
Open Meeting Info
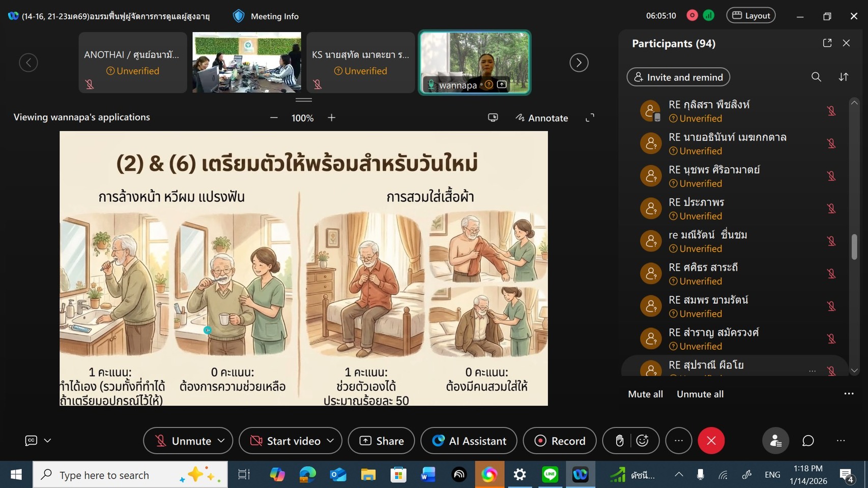(266, 16)
